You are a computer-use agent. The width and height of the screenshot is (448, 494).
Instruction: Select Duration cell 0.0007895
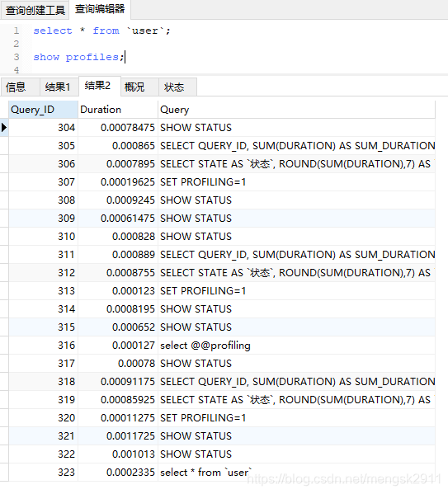pyautogui.click(x=118, y=164)
